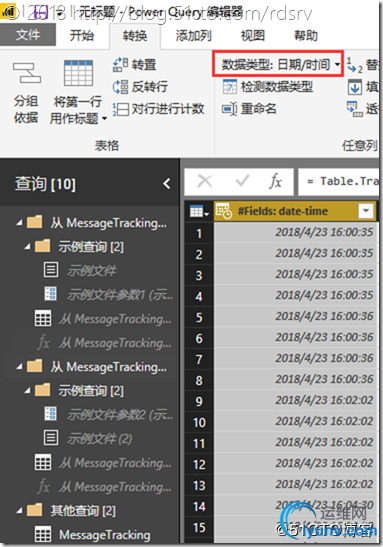Click the 转置 transpose button
Screen dimensions: 383x547
coord(135,65)
